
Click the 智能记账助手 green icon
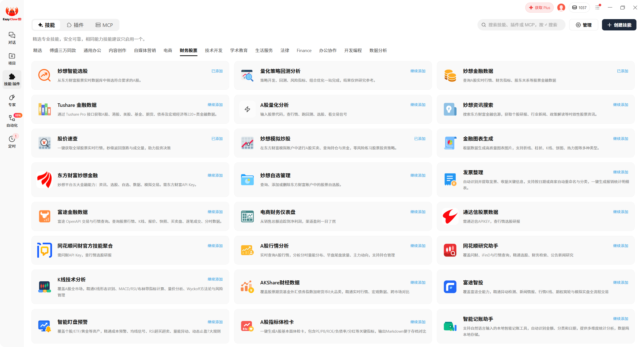click(450, 326)
